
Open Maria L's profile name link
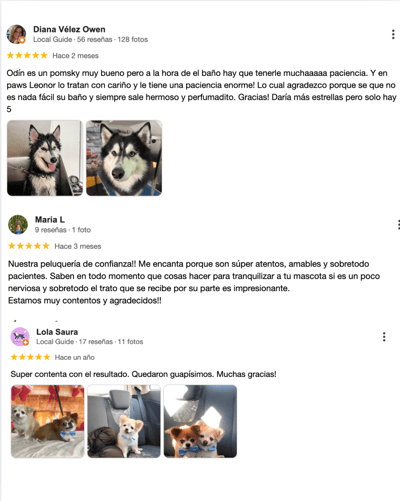coord(50,220)
